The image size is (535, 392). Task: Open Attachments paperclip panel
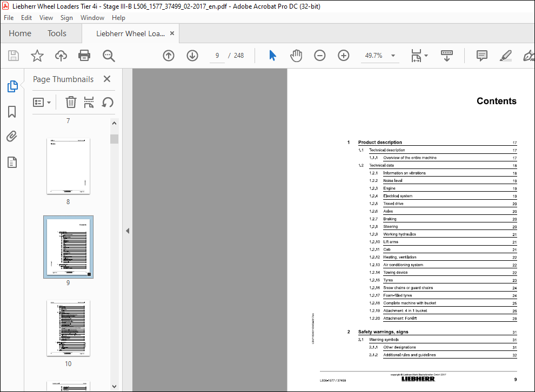click(12, 137)
